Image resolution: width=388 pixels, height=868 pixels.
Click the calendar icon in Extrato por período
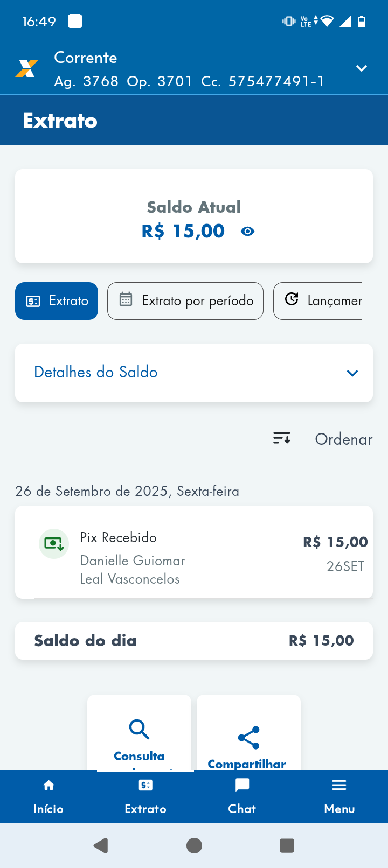(x=126, y=299)
